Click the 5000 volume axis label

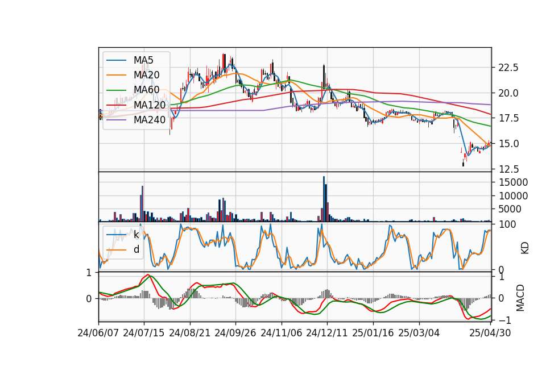(x=510, y=209)
